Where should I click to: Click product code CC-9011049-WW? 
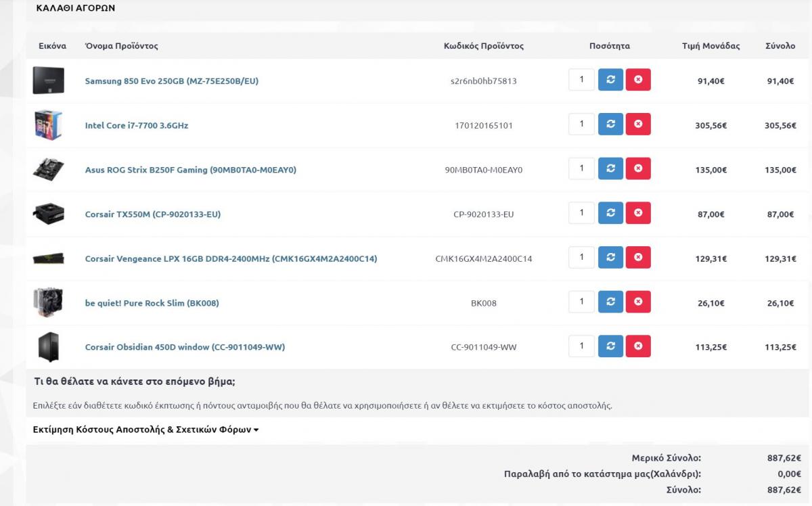484,348
